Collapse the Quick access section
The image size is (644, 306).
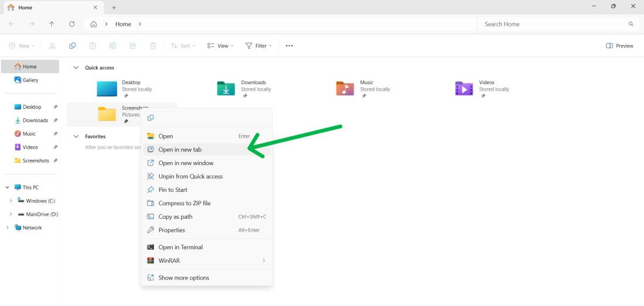click(76, 68)
